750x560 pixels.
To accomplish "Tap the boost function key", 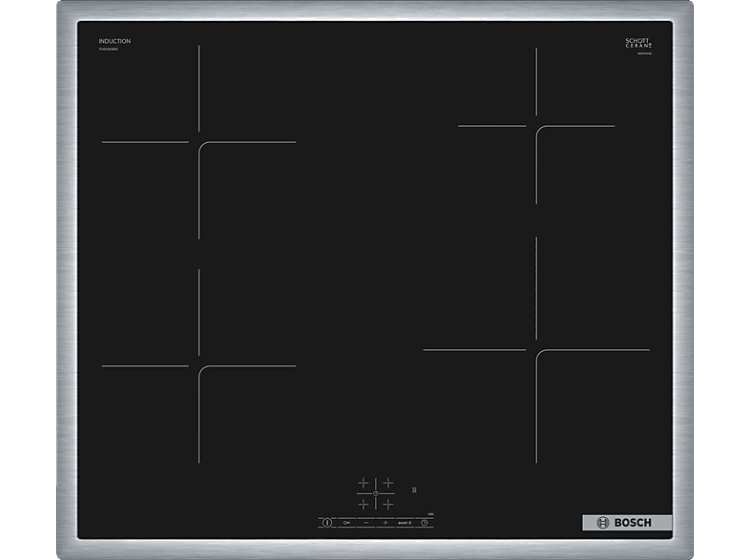I will [x=406, y=523].
